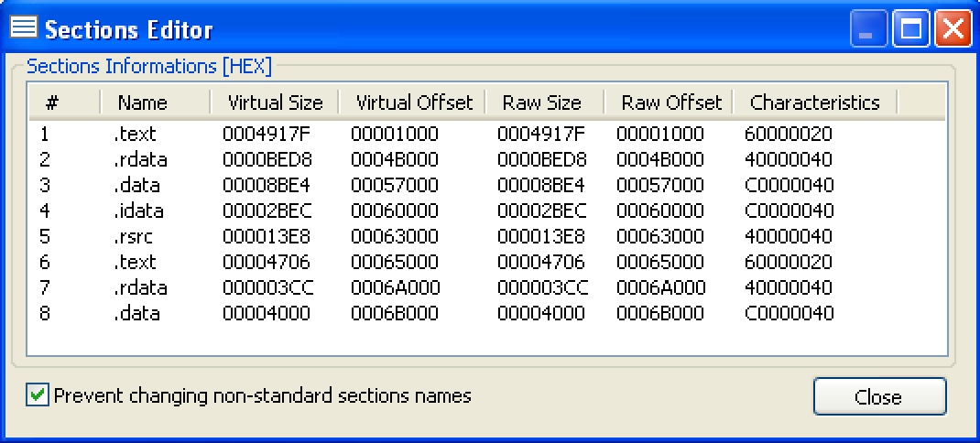The width and height of the screenshot is (980, 443).
Task: Click the Sections Editor title bar icon
Action: [24, 28]
